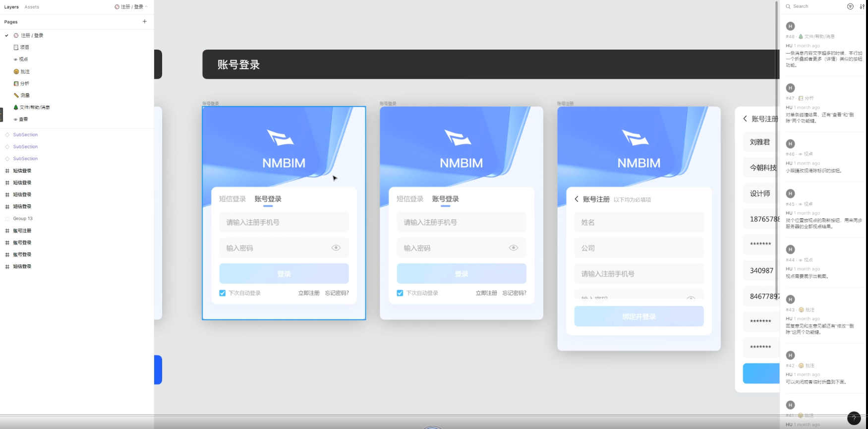
Task: Click the H avatar on comment #43
Action: (791, 299)
